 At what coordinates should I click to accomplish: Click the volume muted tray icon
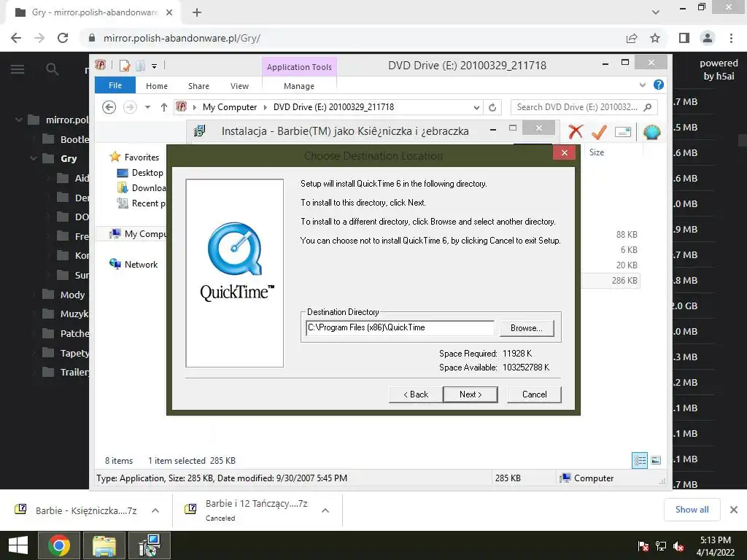tap(678, 546)
